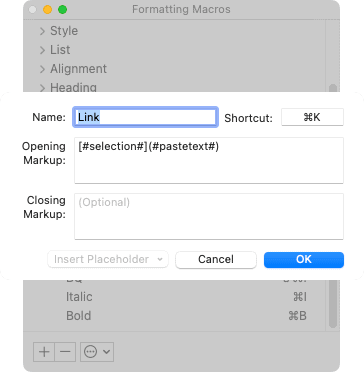Viewport: 364px width, 372px height.
Task: Expand the Heading group
Action: click(42, 88)
